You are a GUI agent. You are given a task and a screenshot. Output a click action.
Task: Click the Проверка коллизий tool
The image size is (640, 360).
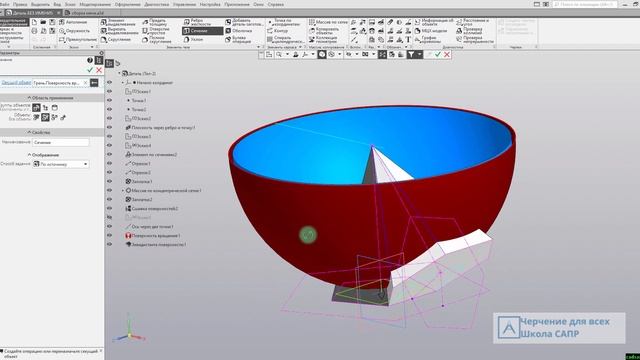click(469, 31)
